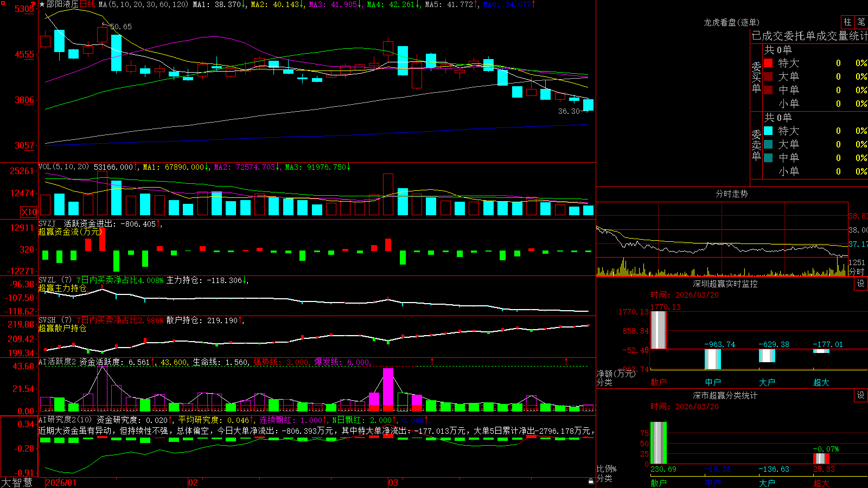Open the VOL(5,10,20) indicator parameters
The image size is (868, 488).
64,167
